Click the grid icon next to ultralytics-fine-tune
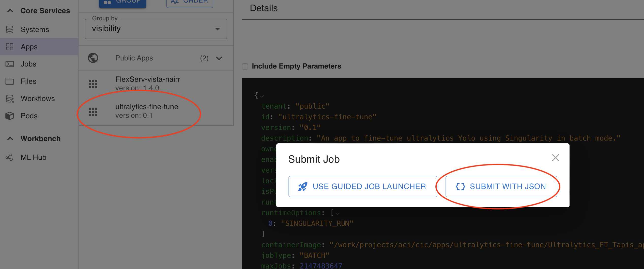This screenshot has height=269, width=644. click(93, 111)
